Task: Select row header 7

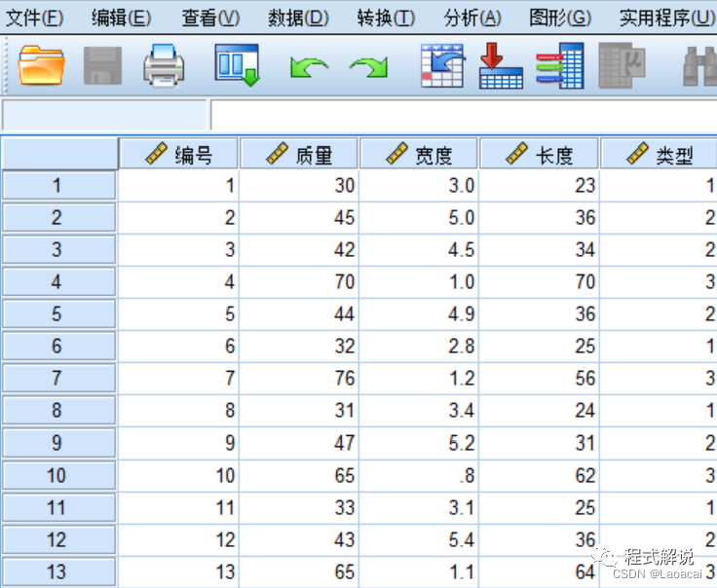Action: (x=59, y=379)
